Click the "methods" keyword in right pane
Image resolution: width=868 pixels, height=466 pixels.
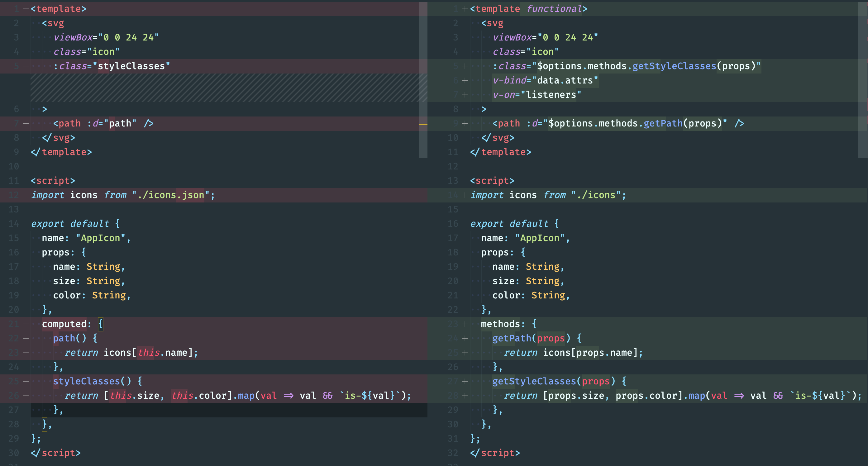500,324
